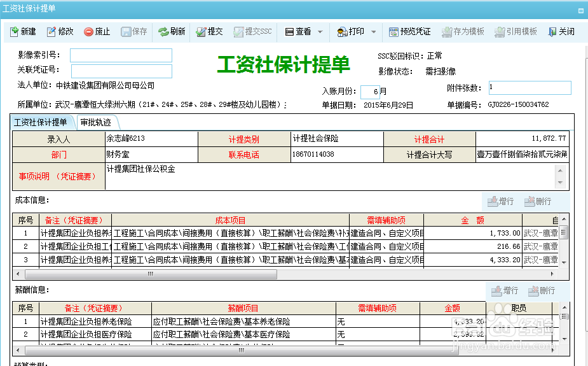Screen dimensions: 588x366
Task: Click 薪酬信息 table horizontal scrollbar thumb
Action: click(242, 350)
